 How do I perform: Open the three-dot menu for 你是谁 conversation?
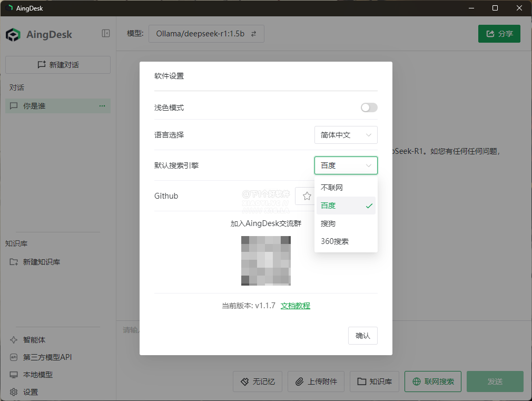pyautogui.click(x=102, y=106)
